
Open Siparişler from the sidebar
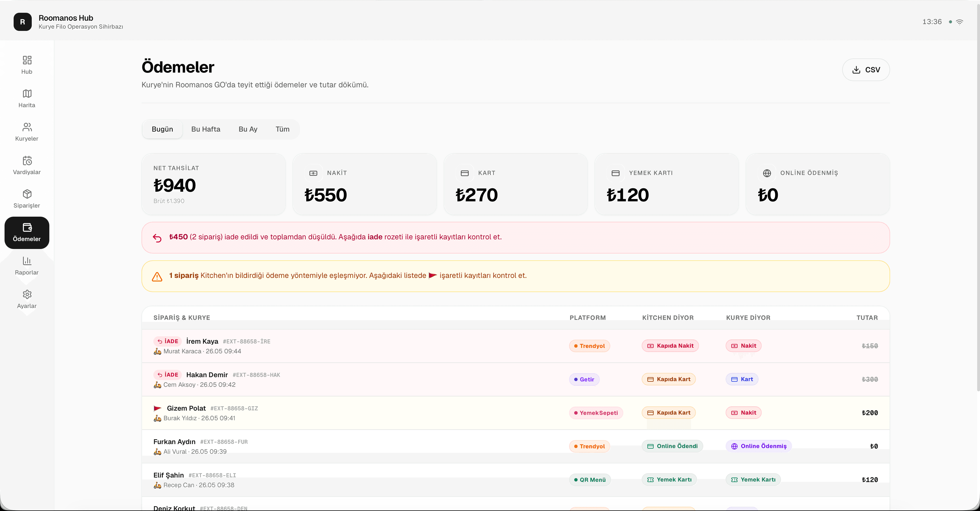coord(27,199)
